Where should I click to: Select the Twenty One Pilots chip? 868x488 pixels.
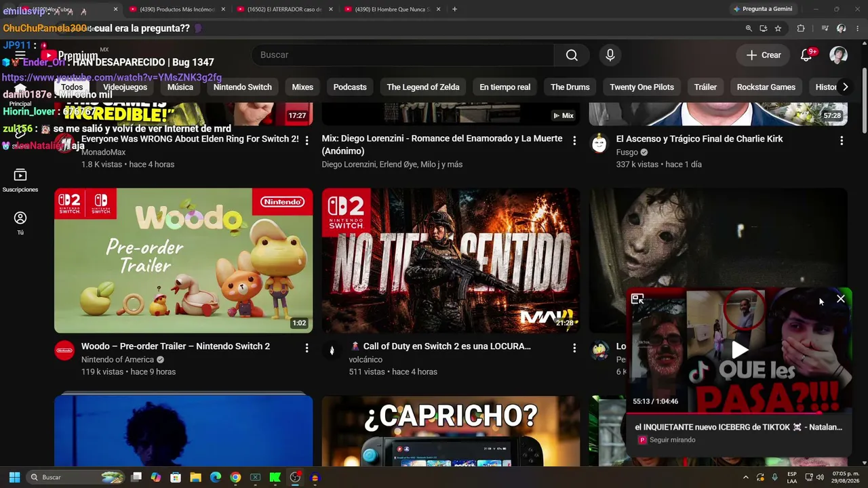(x=642, y=87)
